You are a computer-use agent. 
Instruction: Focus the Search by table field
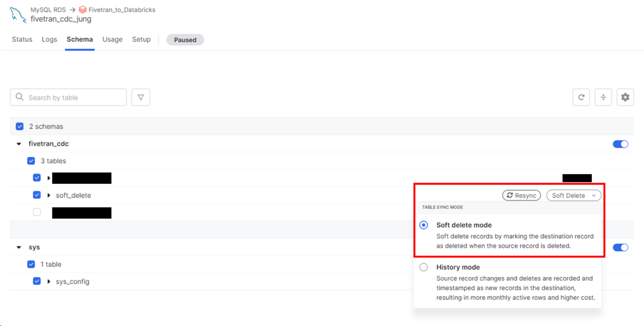68,97
